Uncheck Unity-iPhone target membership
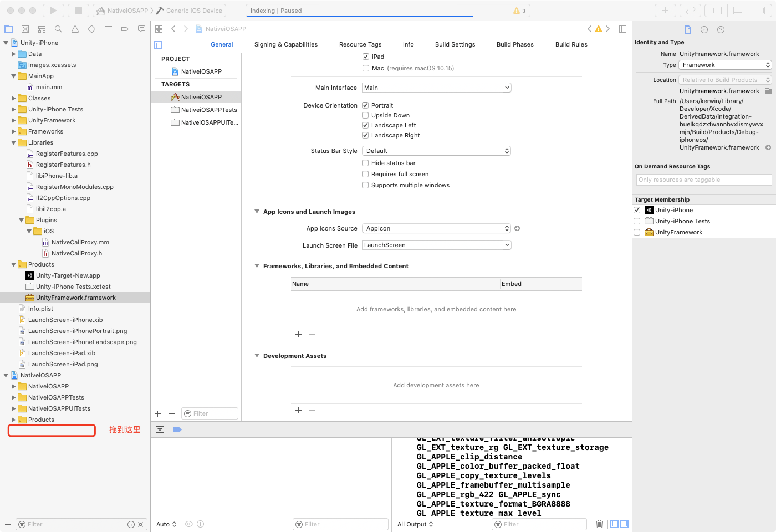Image resolution: width=776 pixels, height=532 pixels. [x=637, y=210]
